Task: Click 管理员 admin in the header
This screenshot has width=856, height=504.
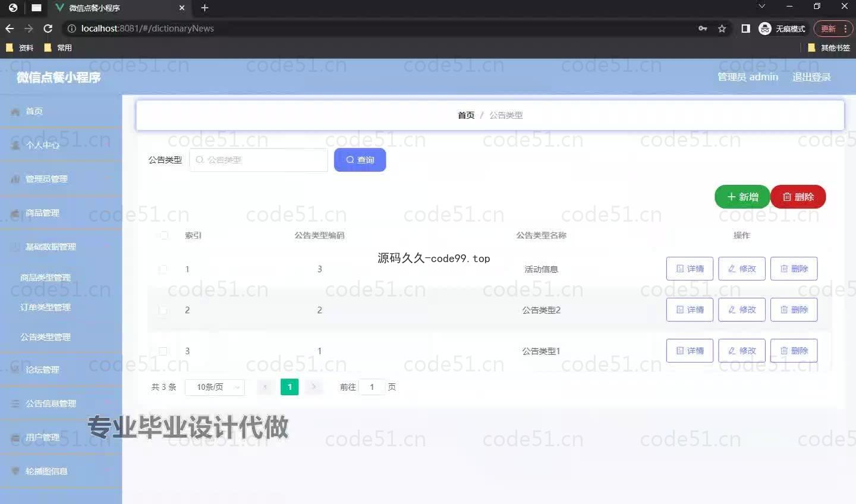Action: pyautogui.click(x=748, y=77)
